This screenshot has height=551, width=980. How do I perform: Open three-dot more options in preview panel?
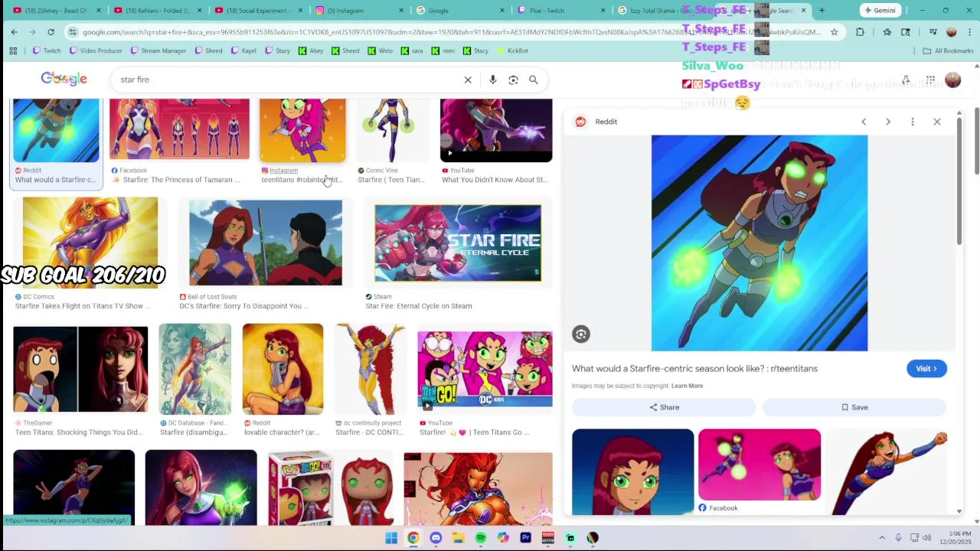[x=913, y=122]
